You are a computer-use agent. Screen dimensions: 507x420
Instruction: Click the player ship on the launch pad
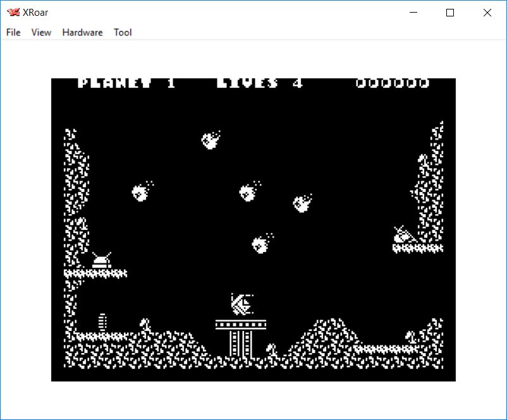tap(241, 304)
